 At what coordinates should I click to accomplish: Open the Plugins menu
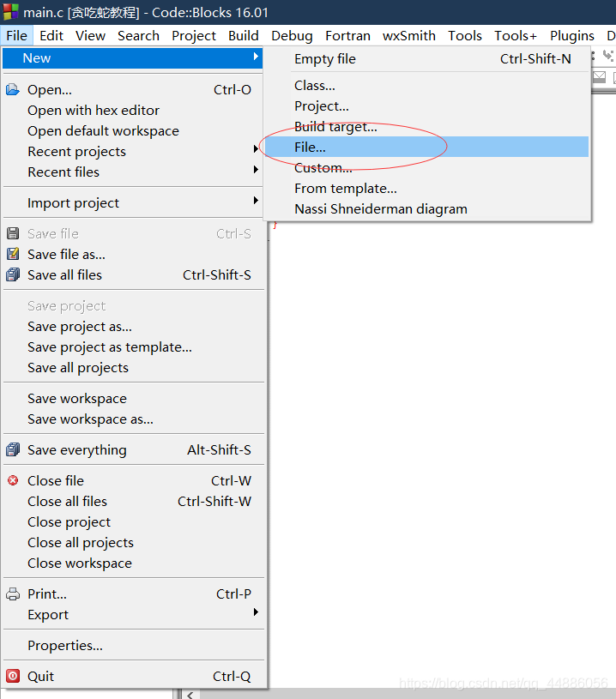(572, 36)
